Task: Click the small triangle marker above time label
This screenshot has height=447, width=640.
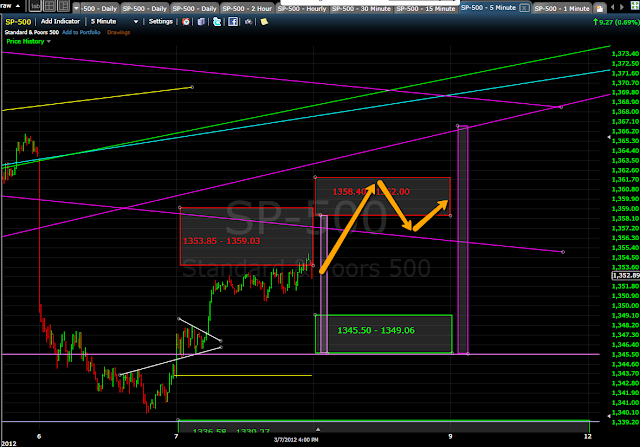Action: [318, 429]
